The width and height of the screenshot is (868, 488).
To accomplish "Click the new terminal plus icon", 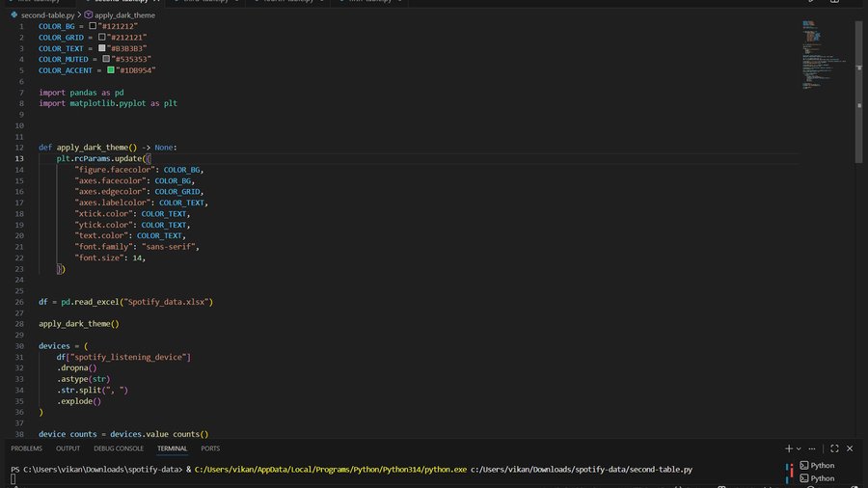I will click(788, 448).
